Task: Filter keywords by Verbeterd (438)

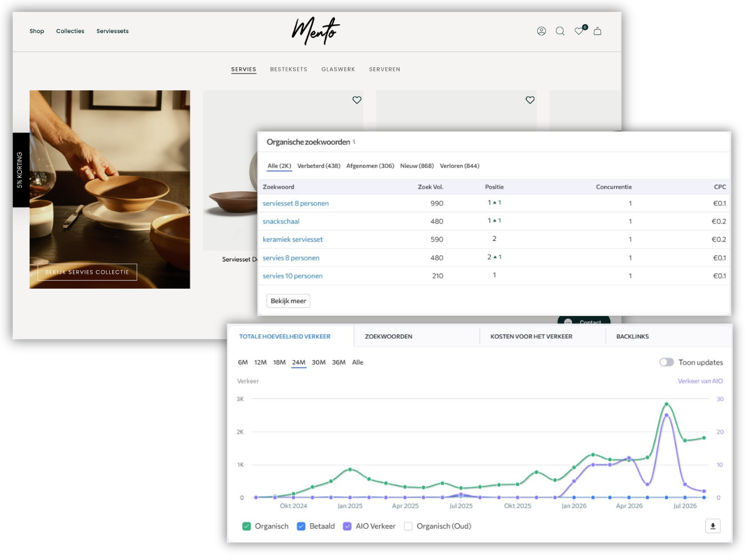Action: pos(319,166)
